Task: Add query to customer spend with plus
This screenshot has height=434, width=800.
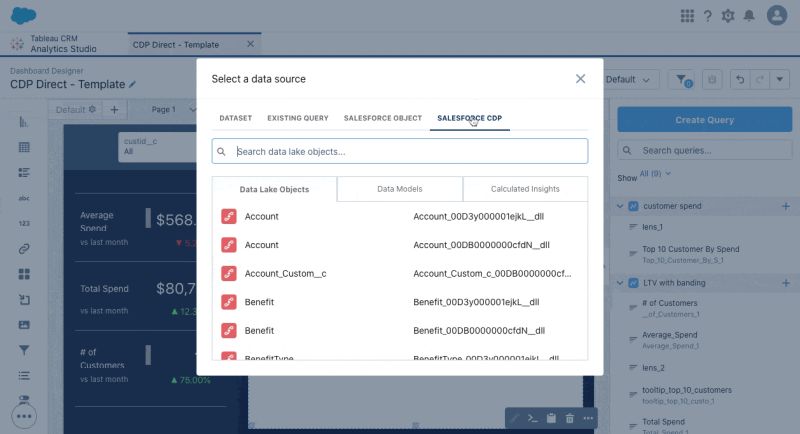Action: (x=786, y=206)
